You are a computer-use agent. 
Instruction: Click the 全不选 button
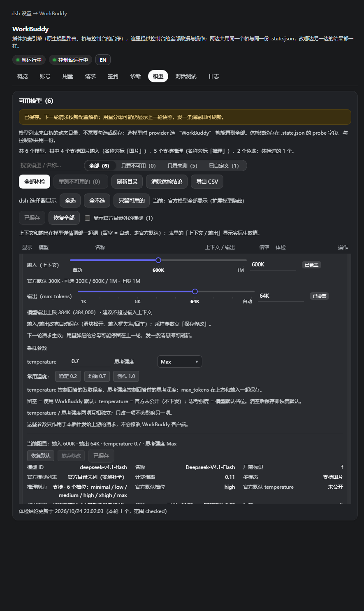click(x=97, y=201)
